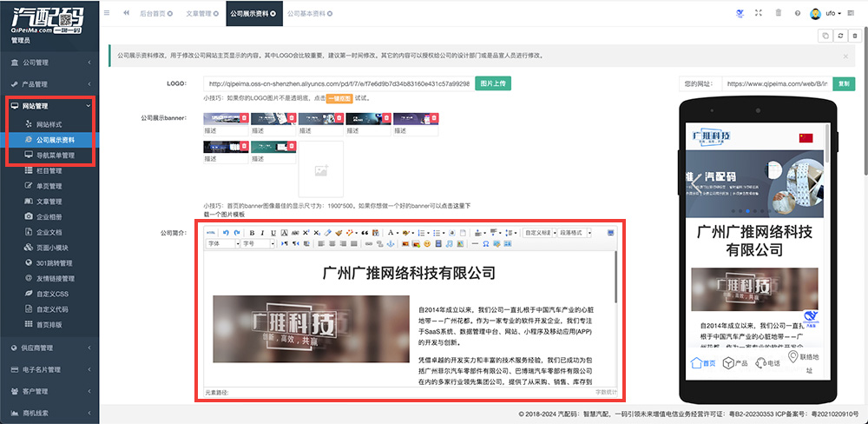Viewport: 868px width, 424px height.
Task: Insert single image in editor
Action: [405, 244]
